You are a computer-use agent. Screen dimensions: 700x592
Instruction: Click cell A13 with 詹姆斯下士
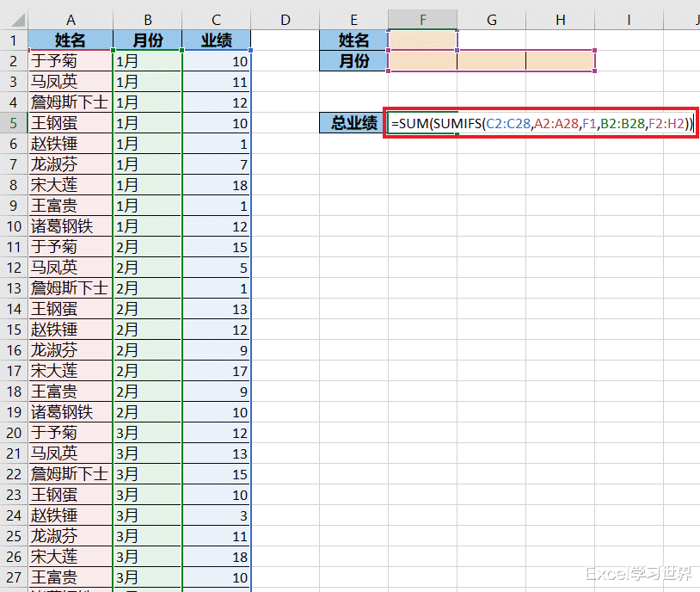click(x=71, y=288)
